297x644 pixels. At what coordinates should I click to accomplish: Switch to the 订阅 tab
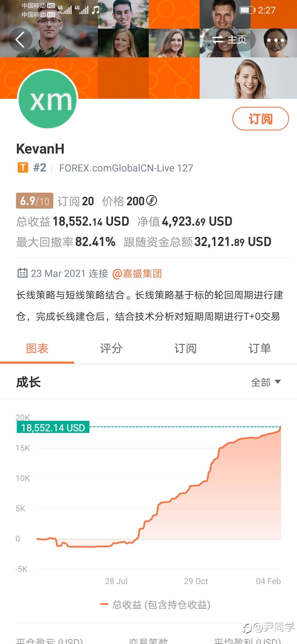click(x=186, y=348)
